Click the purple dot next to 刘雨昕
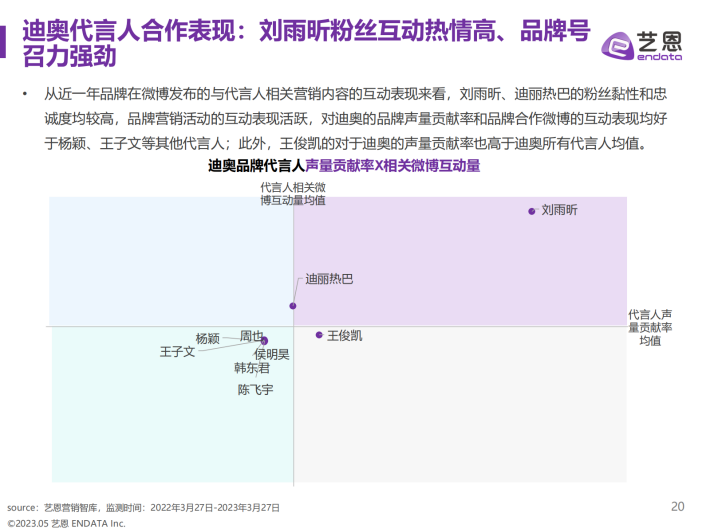 click(532, 211)
